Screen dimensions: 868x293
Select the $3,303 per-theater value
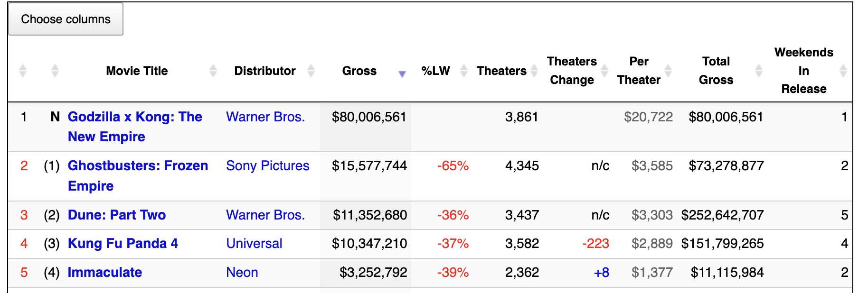652,215
